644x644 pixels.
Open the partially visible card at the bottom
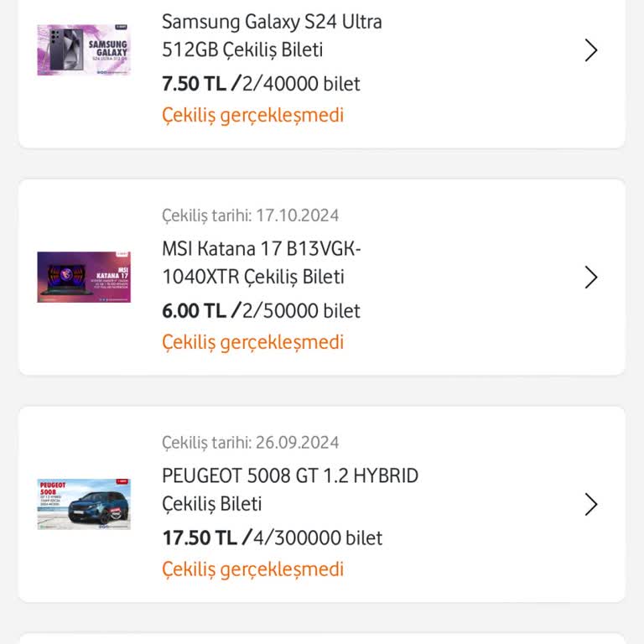322,639
